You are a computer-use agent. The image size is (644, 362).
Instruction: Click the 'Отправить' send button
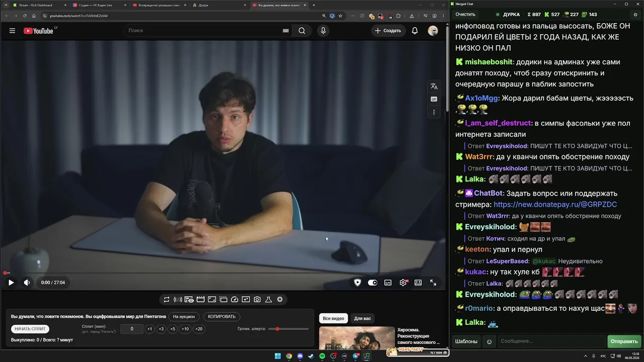[x=624, y=341]
